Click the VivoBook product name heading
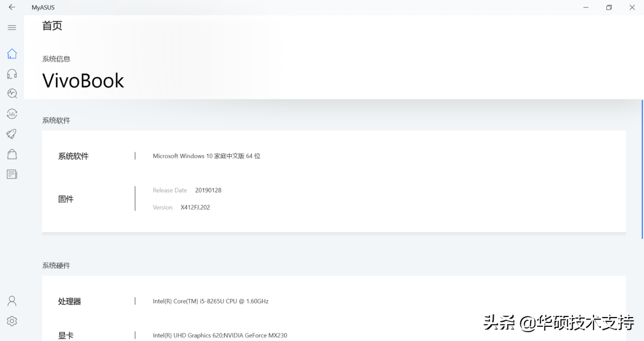The image size is (644, 341). click(83, 81)
